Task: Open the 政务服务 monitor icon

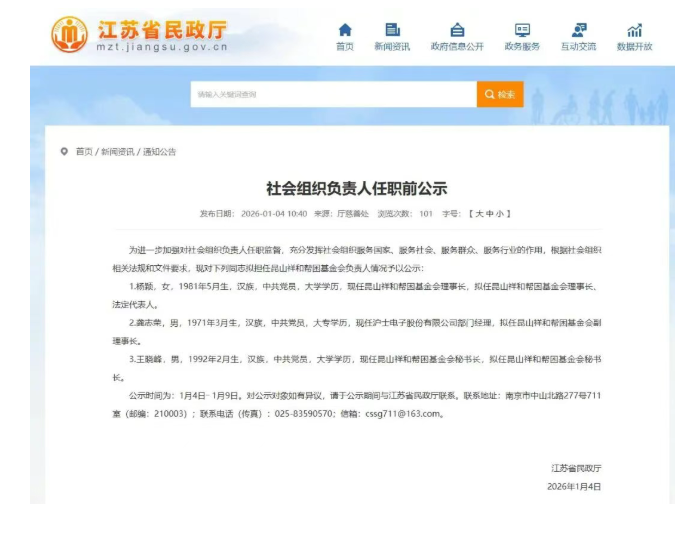Action: (522, 30)
